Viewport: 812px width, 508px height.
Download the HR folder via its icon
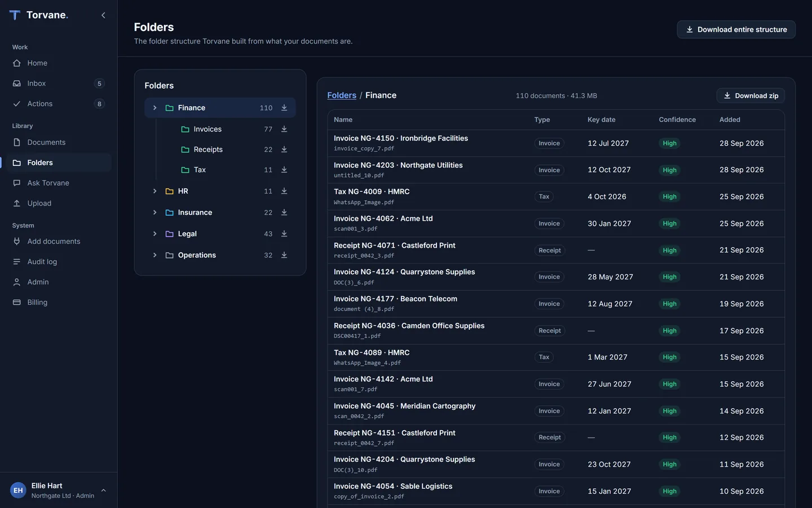(284, 191)
